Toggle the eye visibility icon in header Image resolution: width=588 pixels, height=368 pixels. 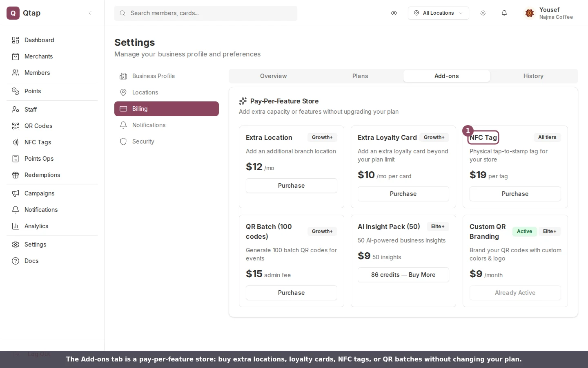pos(394,13)
